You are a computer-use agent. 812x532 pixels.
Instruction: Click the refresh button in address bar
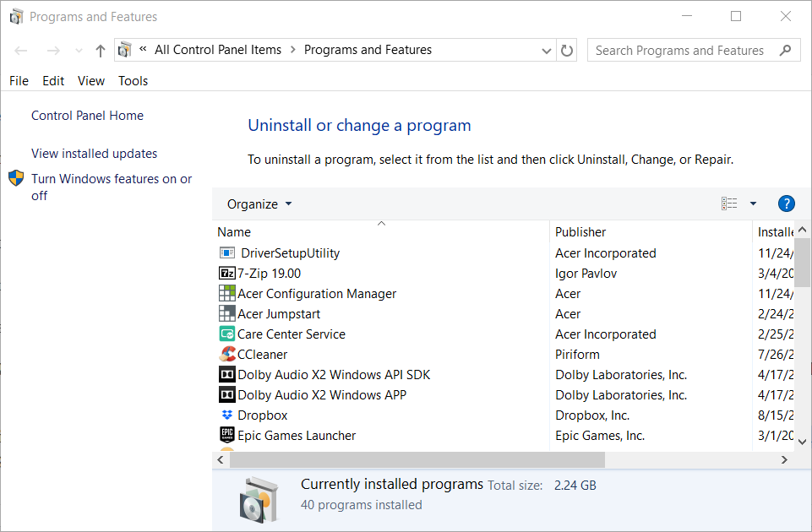click(567, 50)
